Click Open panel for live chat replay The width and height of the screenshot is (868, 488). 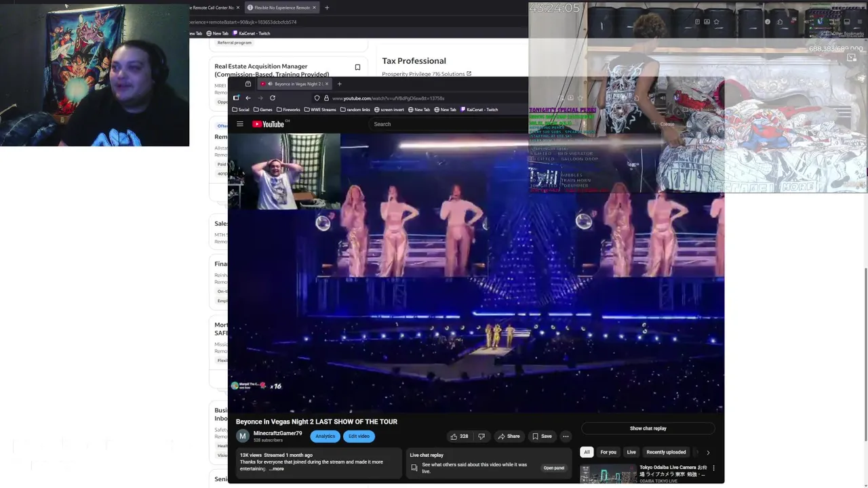click(x=553, y=468)
